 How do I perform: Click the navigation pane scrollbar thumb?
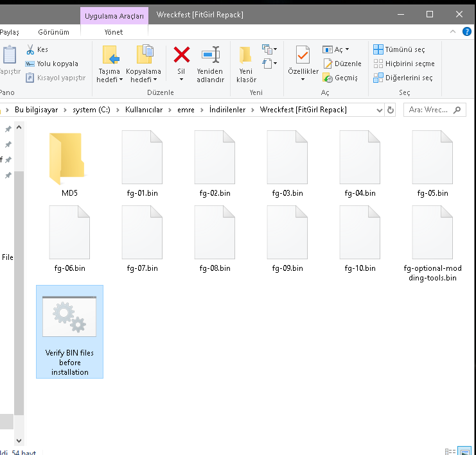coord(19,293)
